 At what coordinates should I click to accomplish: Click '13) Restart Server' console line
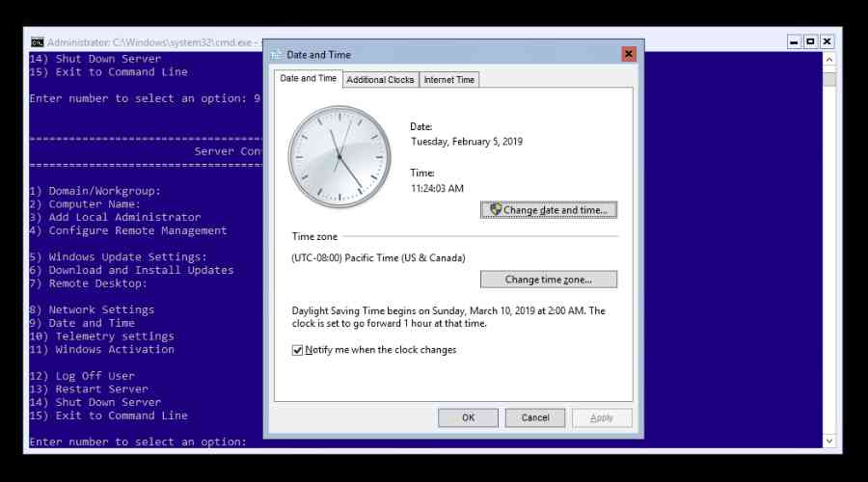point(89,389)
